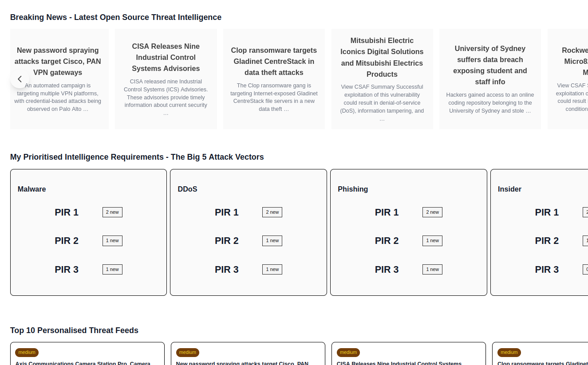
Task: Open University of Sydney data breach card
Action: click(490, 65)
